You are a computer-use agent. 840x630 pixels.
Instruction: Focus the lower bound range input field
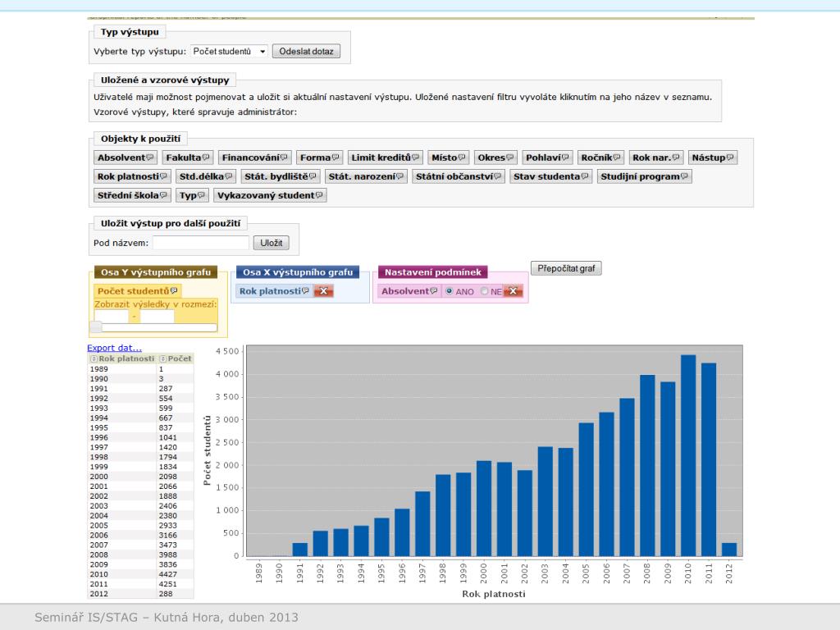[112, 317]
